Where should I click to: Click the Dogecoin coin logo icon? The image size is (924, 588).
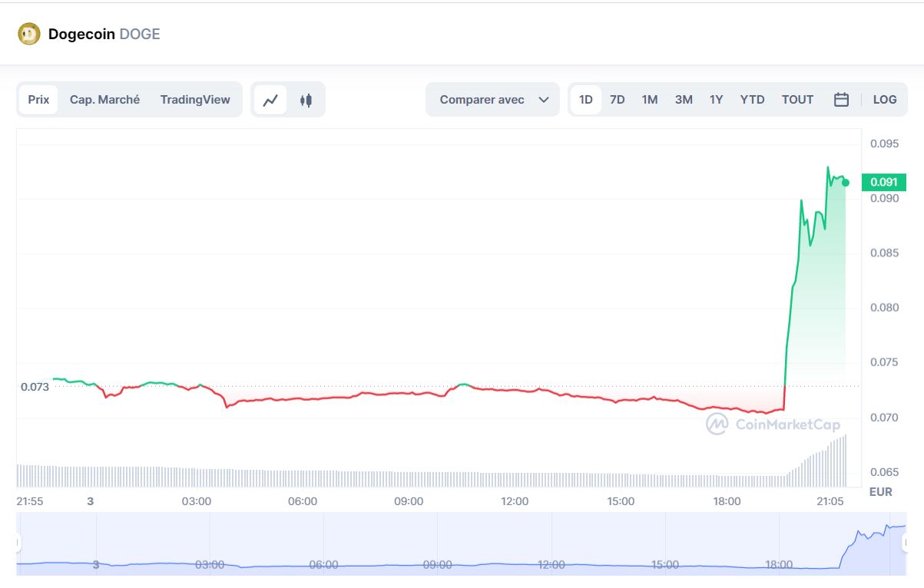(29, 34)
